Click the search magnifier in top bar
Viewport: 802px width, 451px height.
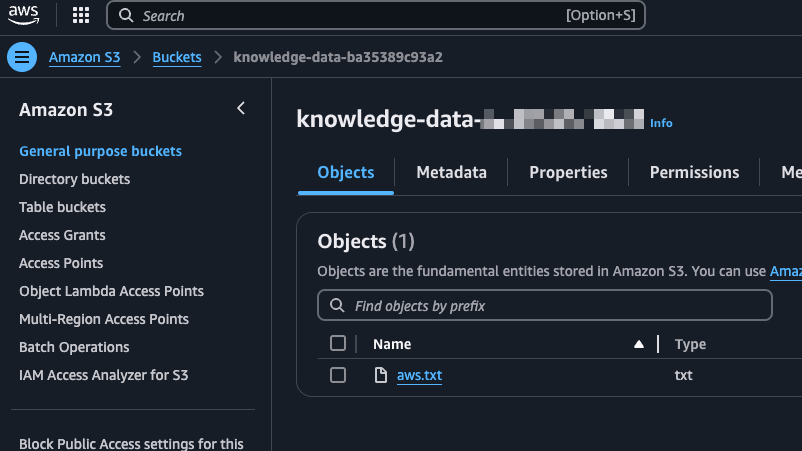coord(126,16)
